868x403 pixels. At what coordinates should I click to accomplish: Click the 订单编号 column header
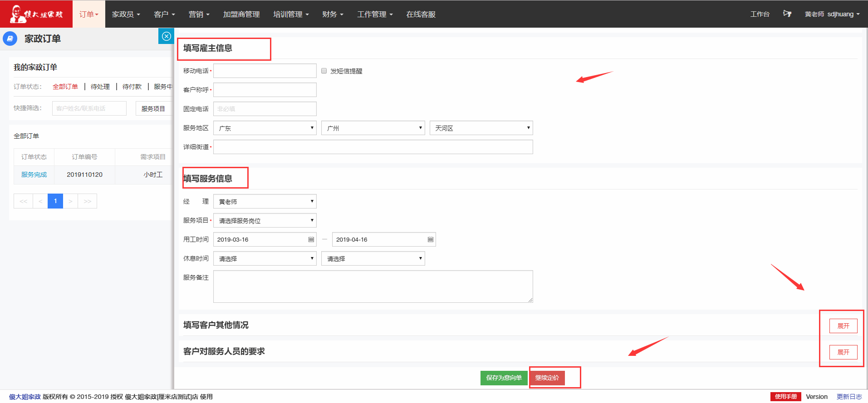coord(84,157)
